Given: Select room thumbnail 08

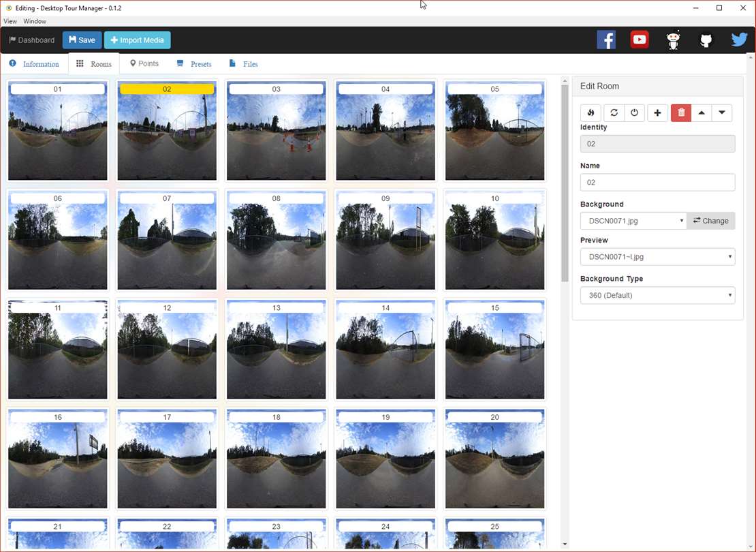Looking at the screenshot, I should 277,240.
